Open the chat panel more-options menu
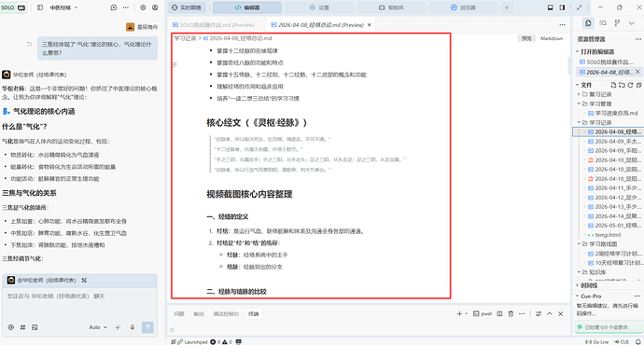Image resolution: width=644 pixels, height=345 pixels. (x=126, y=7)
